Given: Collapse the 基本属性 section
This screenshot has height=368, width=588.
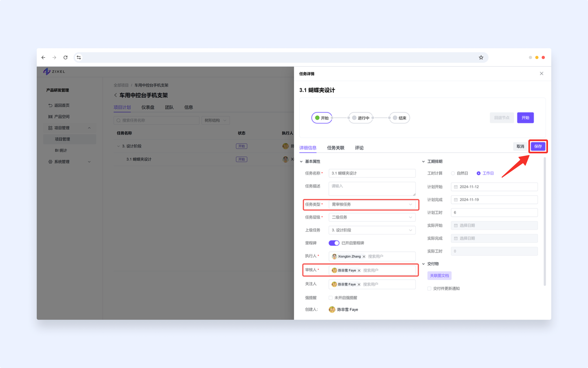Looking at the screenshot, I should click(x=301, y=162).
